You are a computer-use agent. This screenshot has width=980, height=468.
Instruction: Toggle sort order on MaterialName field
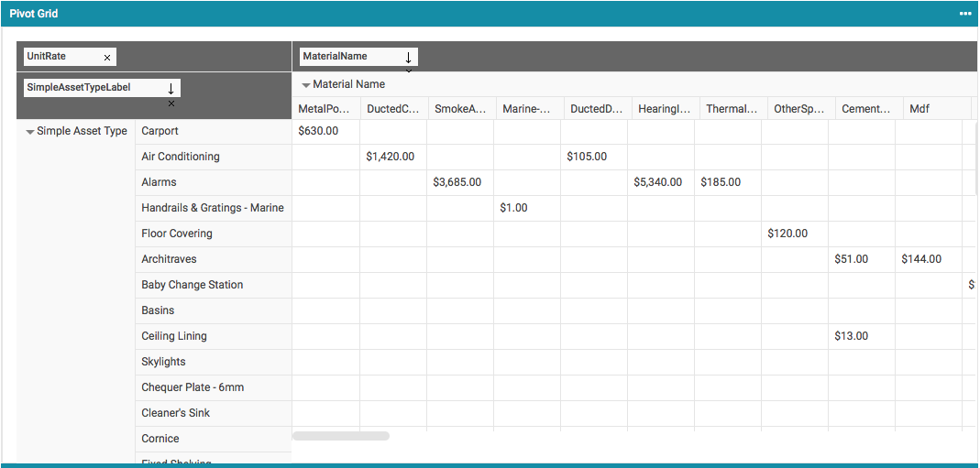click(408, 58)
